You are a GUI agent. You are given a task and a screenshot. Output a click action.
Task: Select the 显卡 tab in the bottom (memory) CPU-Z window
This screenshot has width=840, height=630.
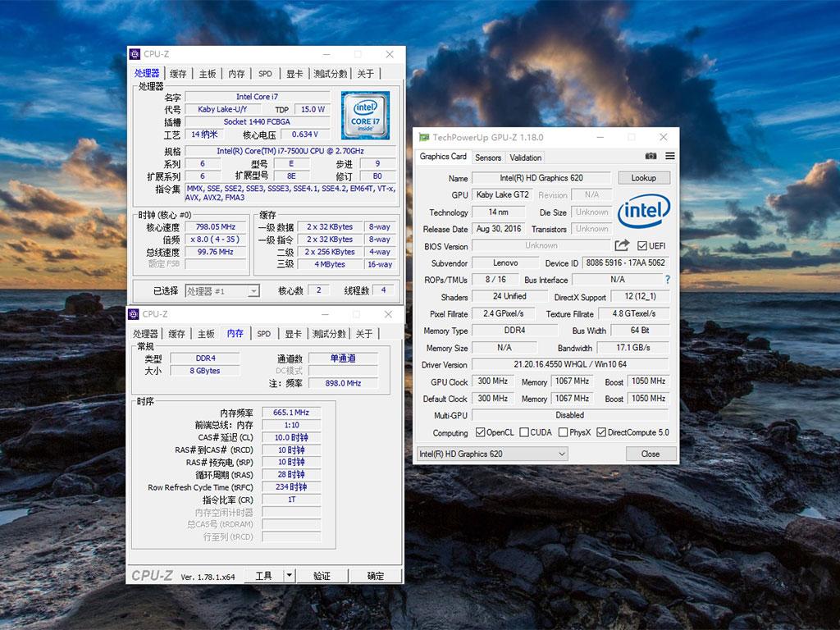coord(293,334)
